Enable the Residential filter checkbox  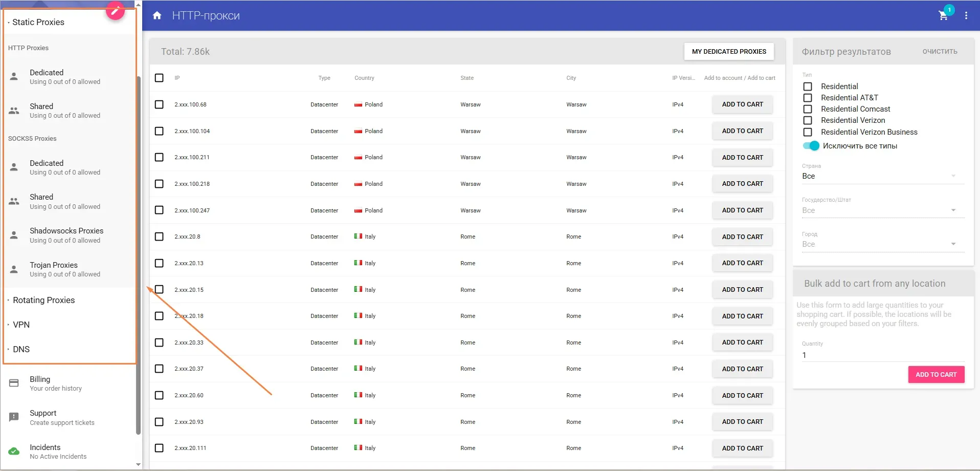(x=808, y=86)
